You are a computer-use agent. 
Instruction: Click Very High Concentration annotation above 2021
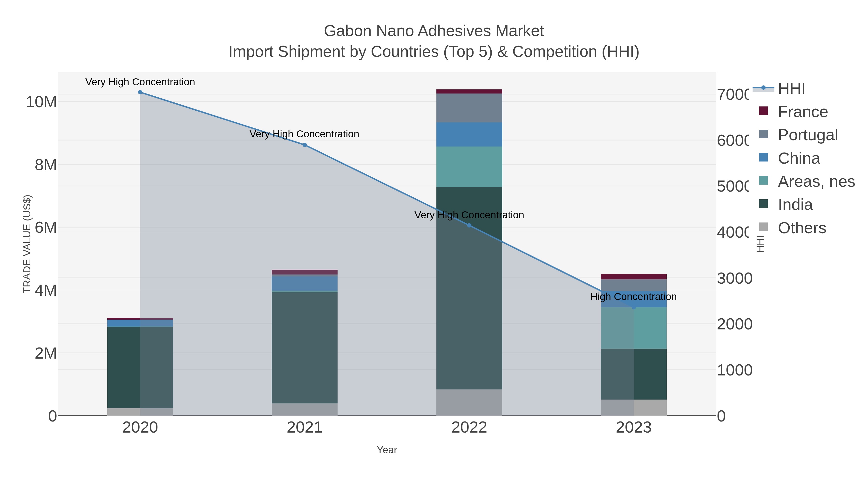[304, 134]
